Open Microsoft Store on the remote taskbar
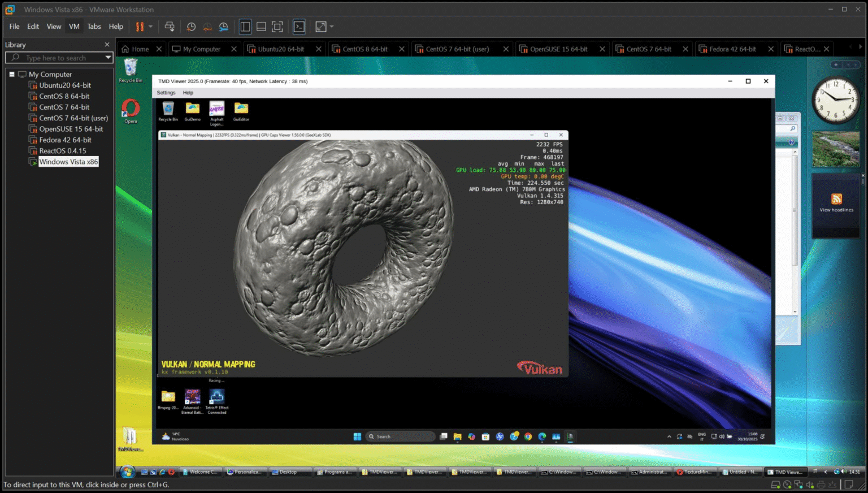 485,436
